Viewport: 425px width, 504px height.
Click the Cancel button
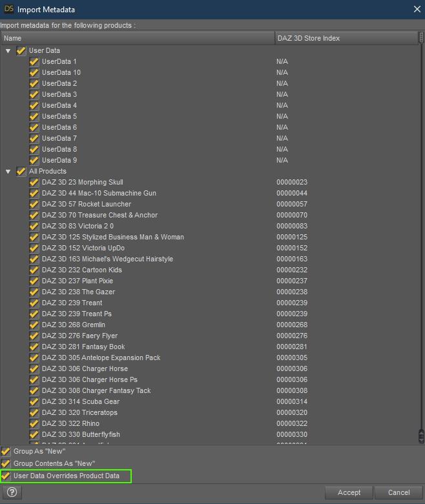[399, 492]
